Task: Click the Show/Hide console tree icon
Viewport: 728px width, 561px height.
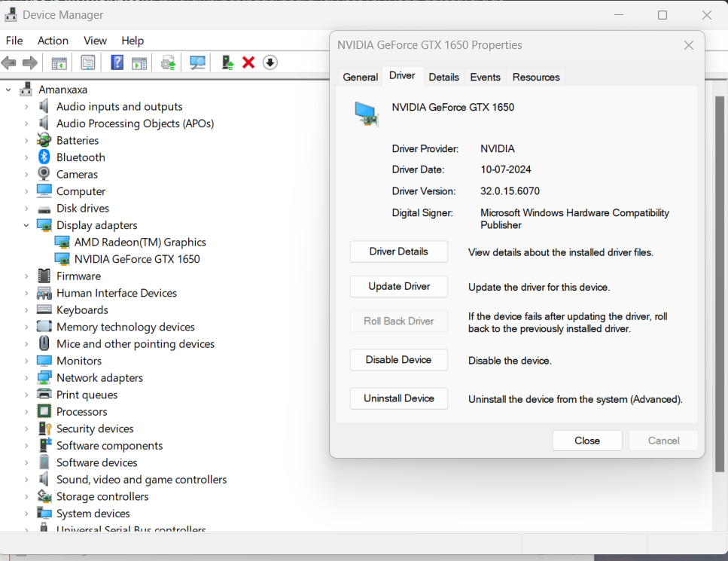Action: [58, 62]
